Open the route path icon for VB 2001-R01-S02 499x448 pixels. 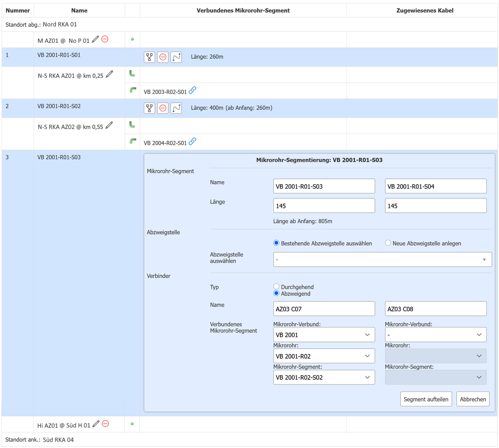[176, 108]
